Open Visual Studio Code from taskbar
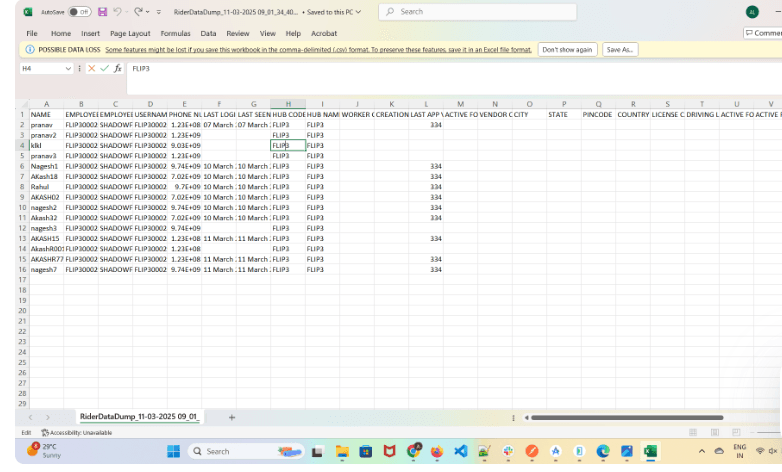Image resolution: width=782 pixels, height=472 pixels. 461,451
